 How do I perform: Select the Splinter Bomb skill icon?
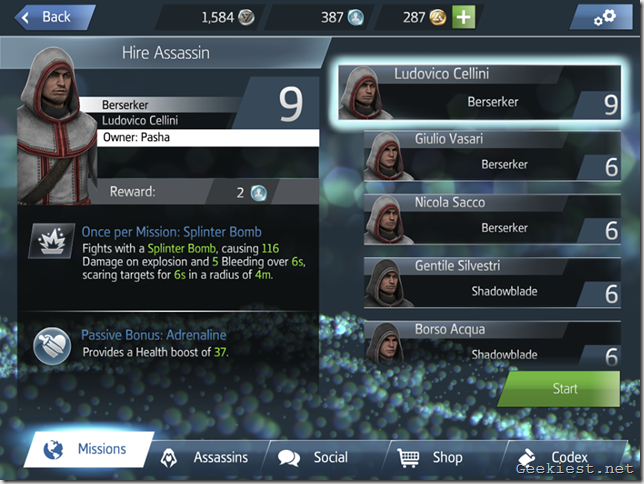coord(52,241)
